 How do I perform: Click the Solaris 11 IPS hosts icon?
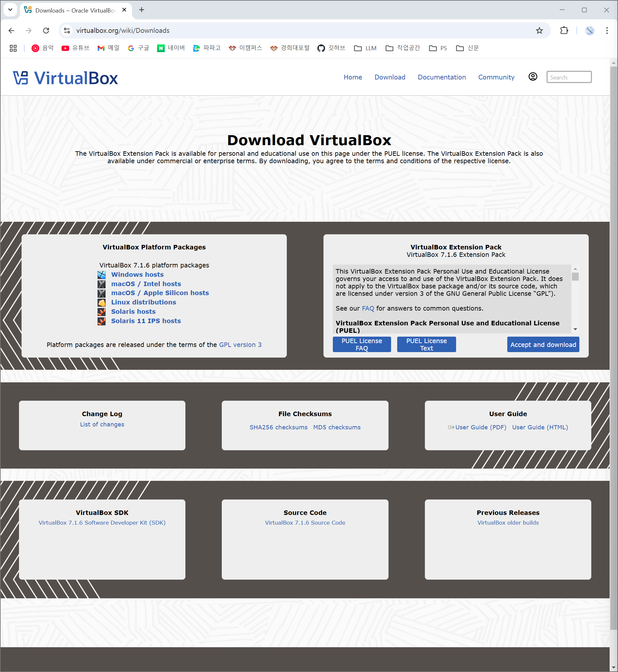(102, 321)
